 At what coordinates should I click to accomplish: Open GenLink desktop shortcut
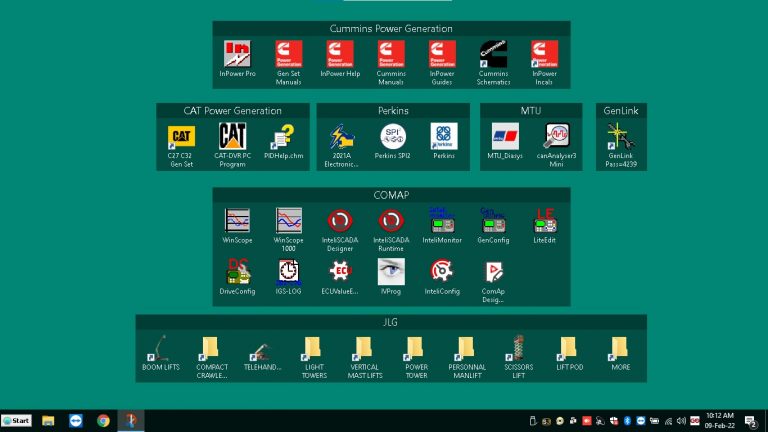(621, 136)
